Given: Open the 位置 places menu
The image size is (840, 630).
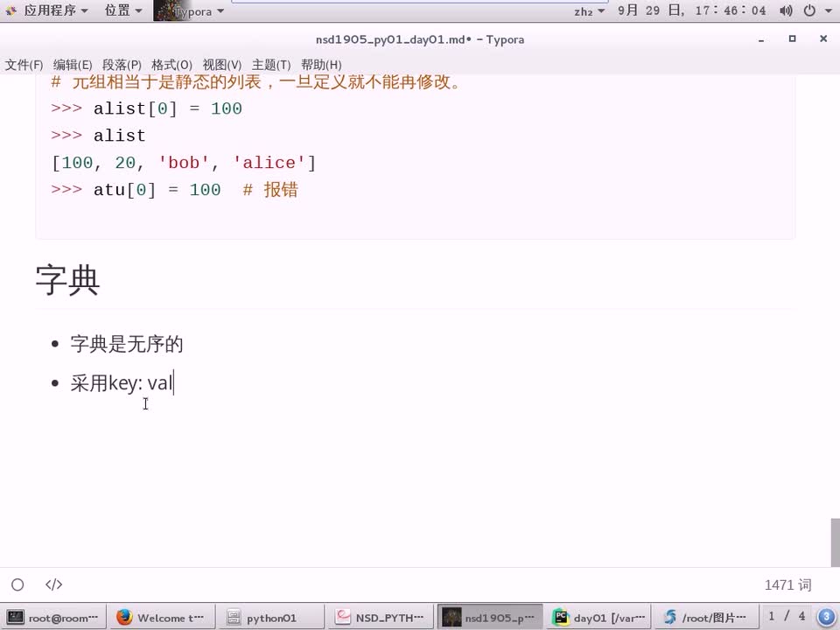Looking at the screenshot, I should coord(123,10).
